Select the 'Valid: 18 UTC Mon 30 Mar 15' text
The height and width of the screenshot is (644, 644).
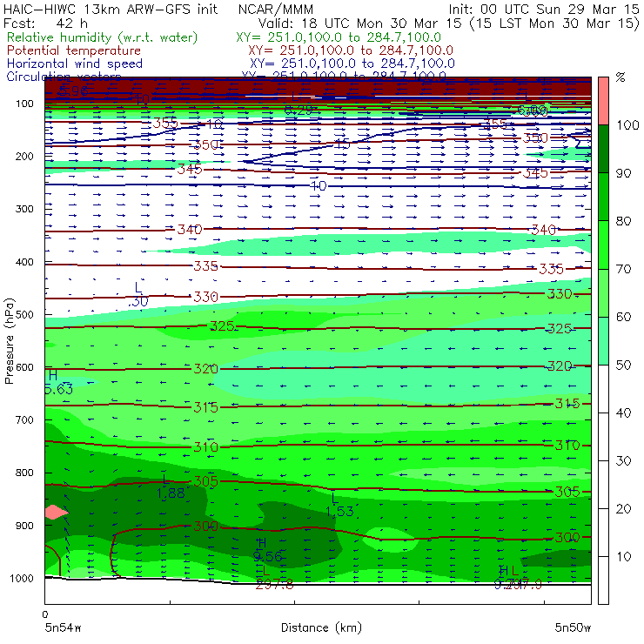[x=359, y=23]
